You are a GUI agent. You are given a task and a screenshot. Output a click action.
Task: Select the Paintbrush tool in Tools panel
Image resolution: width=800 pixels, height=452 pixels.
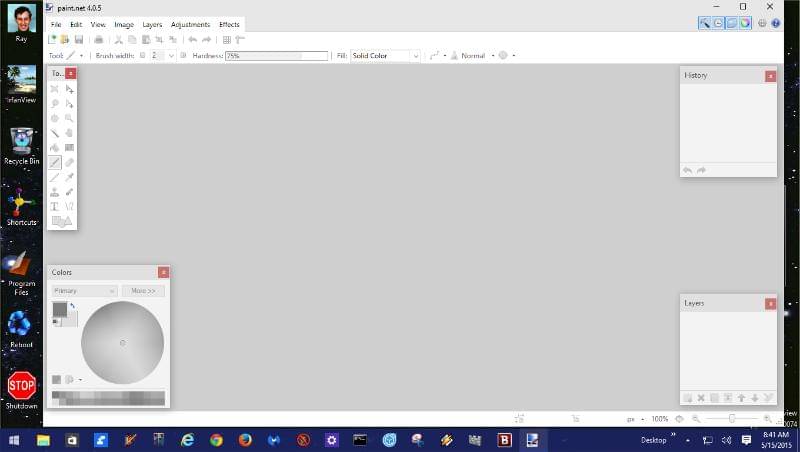point(55,162)
